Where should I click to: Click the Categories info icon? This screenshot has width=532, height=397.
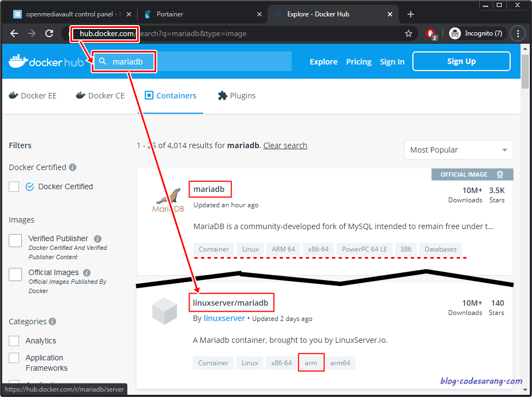pyautogui.click(x=52, y=322)
